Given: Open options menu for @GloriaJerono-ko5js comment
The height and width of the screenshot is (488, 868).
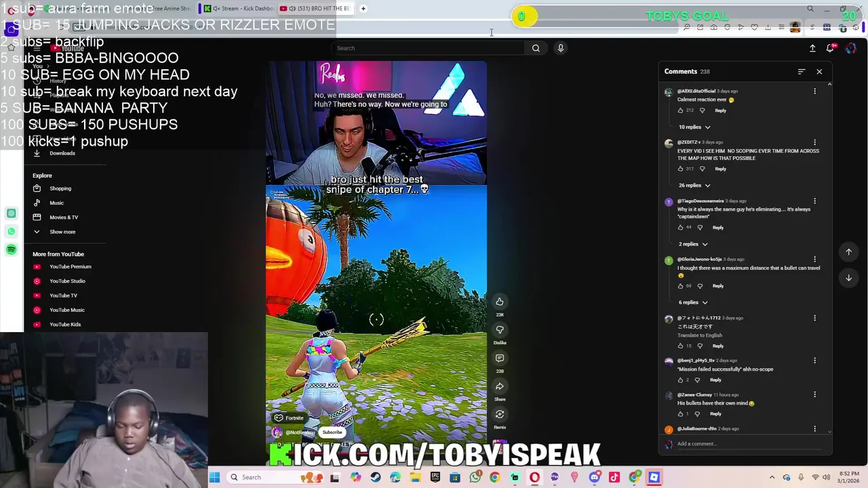Looking at the screenshot, I should pyautogui.click(x=815, y=260).
